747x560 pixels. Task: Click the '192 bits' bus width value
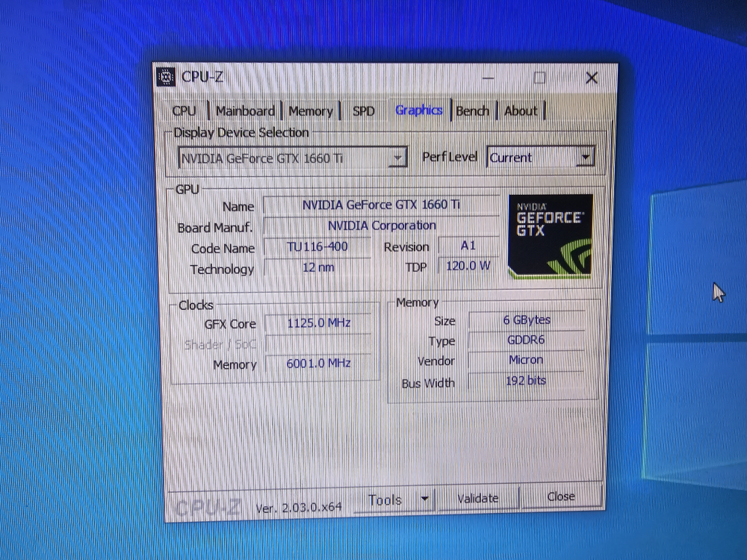click(526, 381)
